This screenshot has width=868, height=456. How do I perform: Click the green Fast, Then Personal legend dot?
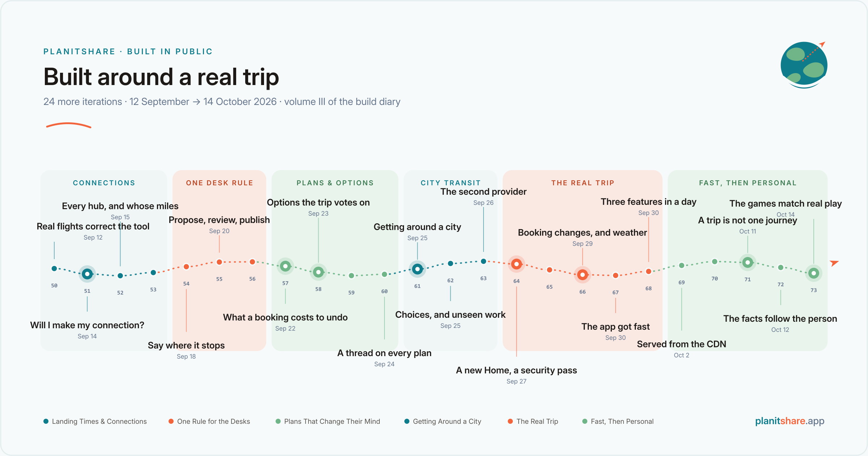tap(585, 421)
